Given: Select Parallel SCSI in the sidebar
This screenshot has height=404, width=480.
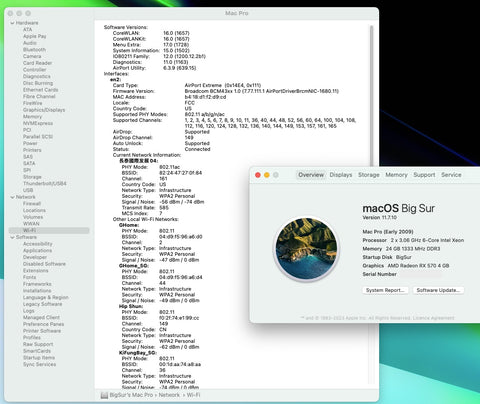Looking at the screenshot, I should click(x=38, y=136).
